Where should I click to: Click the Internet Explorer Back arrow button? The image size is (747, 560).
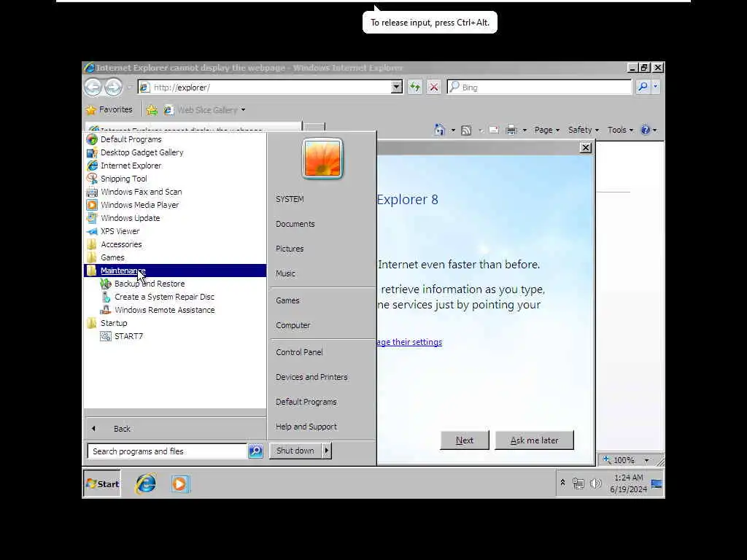(93, 87)
